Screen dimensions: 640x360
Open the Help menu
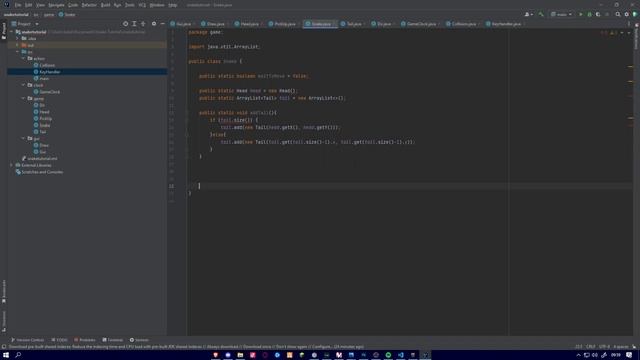[173, 5]
